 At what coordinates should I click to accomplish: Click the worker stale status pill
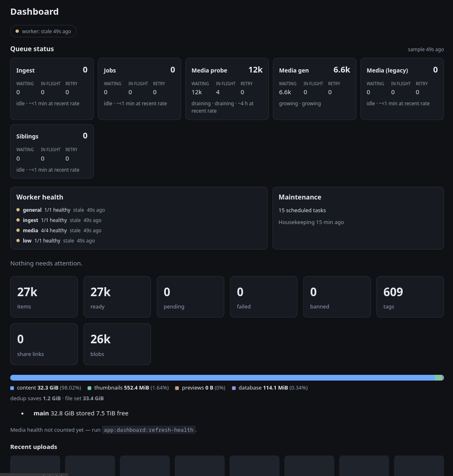[43, 31]
